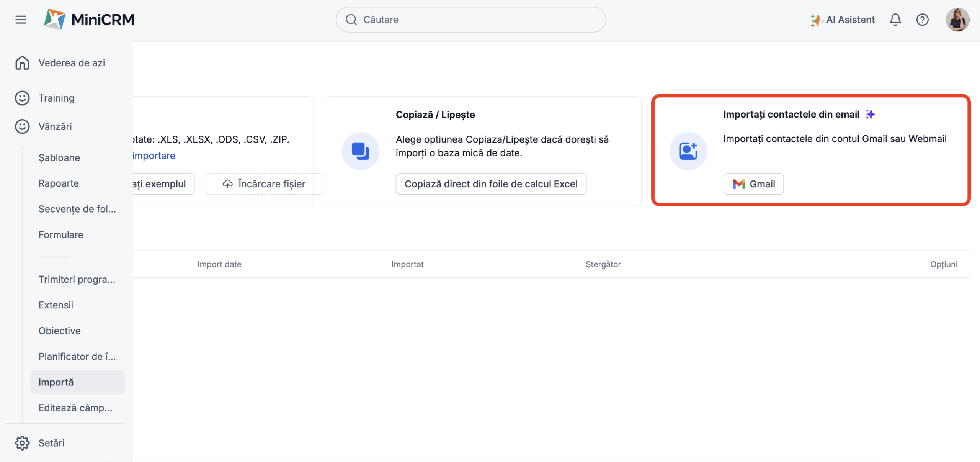Viewport: 980px width, 462px height.
Task: Launch the AI Asistent
Action: [843, 20]
